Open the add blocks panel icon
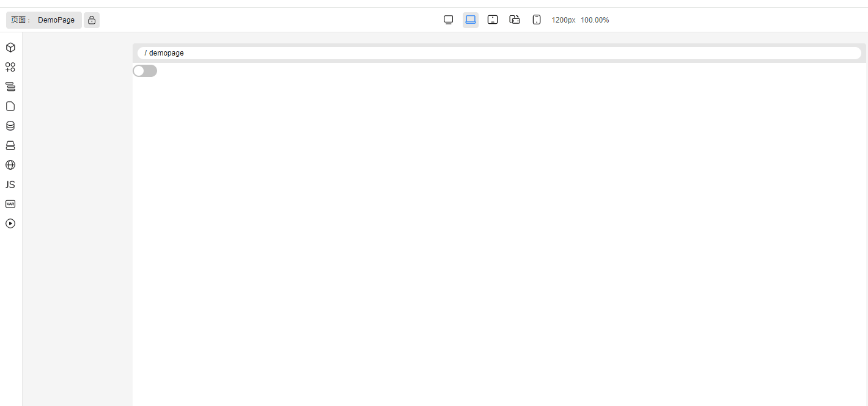 click(x=10, y=67)
